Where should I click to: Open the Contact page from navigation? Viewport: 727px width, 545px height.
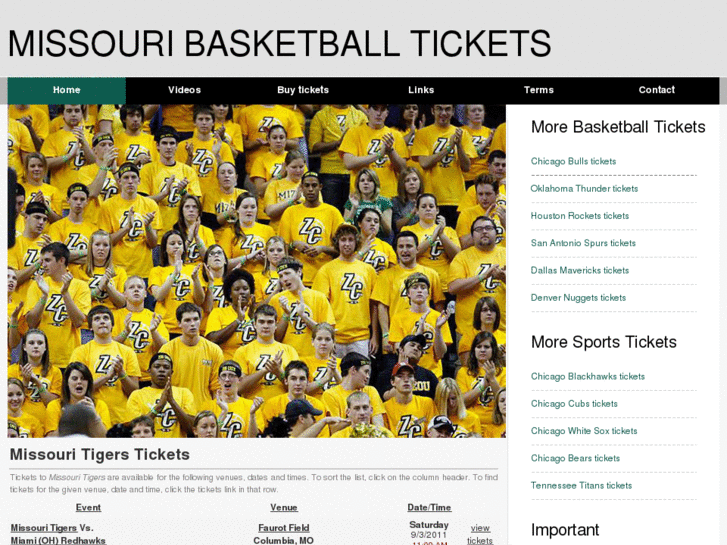[x=657, y=90]
